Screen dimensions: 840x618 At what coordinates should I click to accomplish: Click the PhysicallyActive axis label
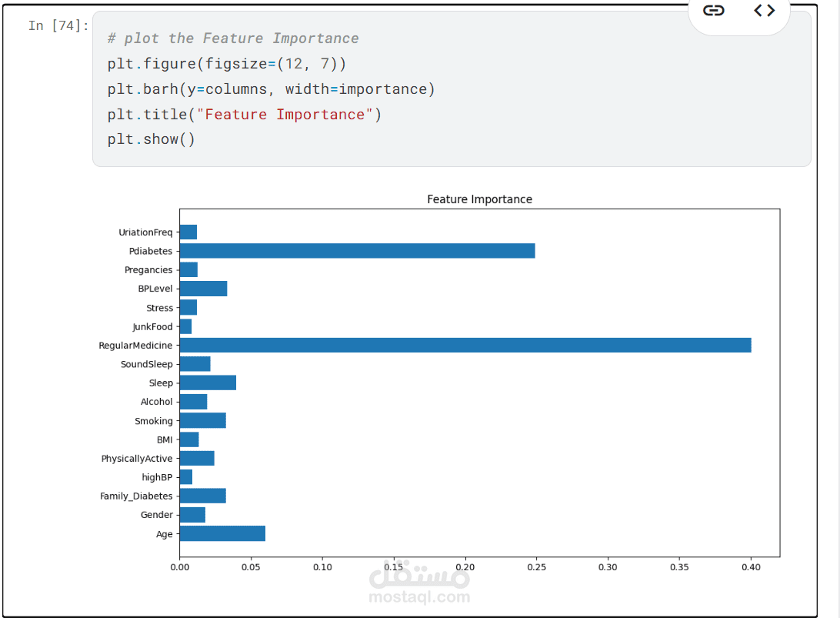137,459
